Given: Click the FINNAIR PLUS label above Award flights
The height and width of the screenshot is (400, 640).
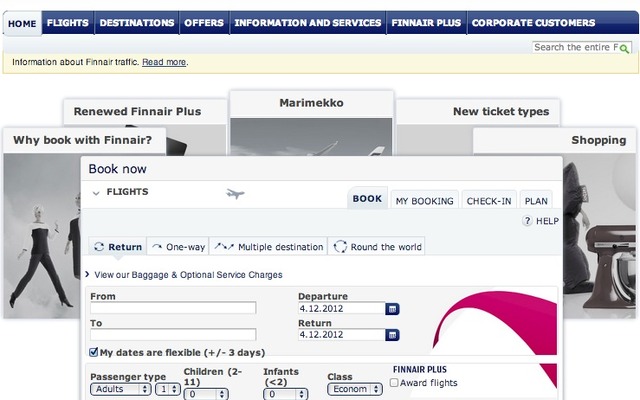Looking at the screenshot, I should pos(420,370).
